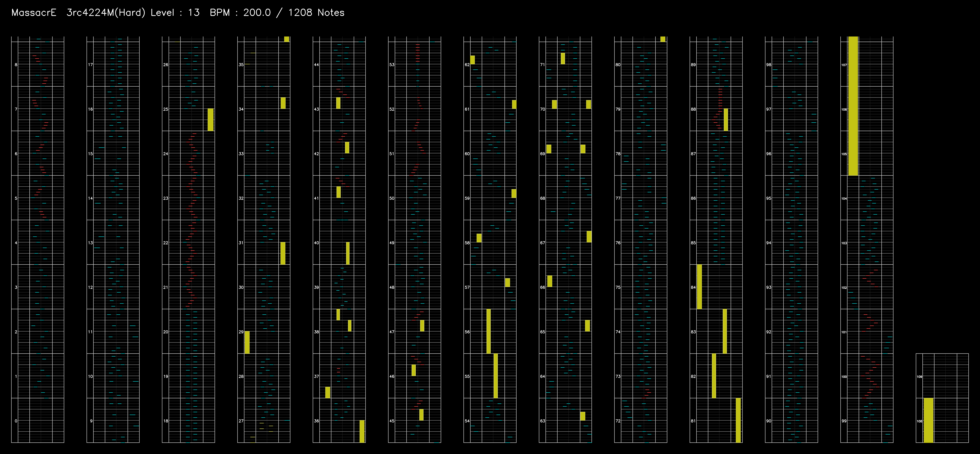This screenshot has height=454, width=980.
Task: Select the measure 109 number label
Action: coord(919,377)
